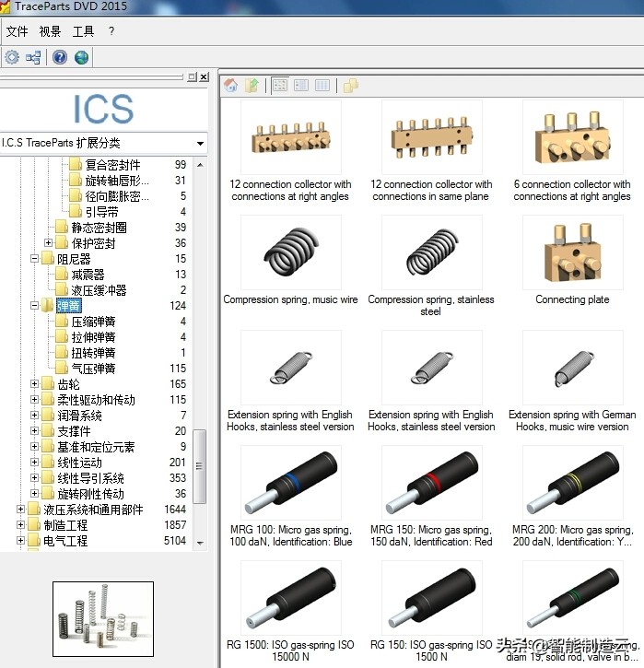Open MRG 200 micro gas spring thumbnail
The height and width of the screenshot is (668, 644).
pos(572,482)
